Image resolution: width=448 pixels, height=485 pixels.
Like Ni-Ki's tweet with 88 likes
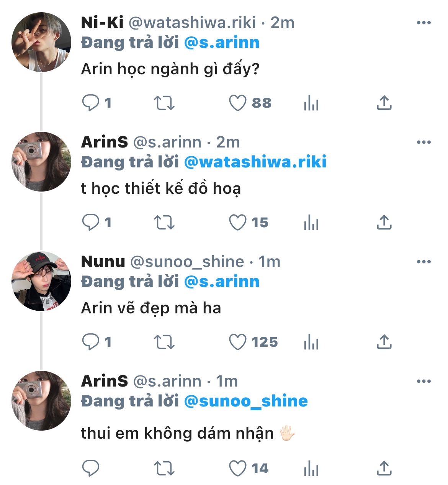pyautogui.click(x=237, y=103)
